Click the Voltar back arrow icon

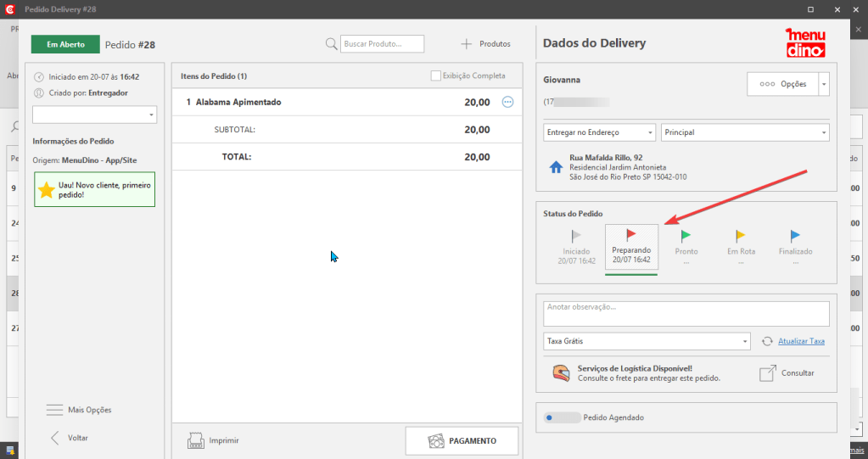[x=55, y=438]
